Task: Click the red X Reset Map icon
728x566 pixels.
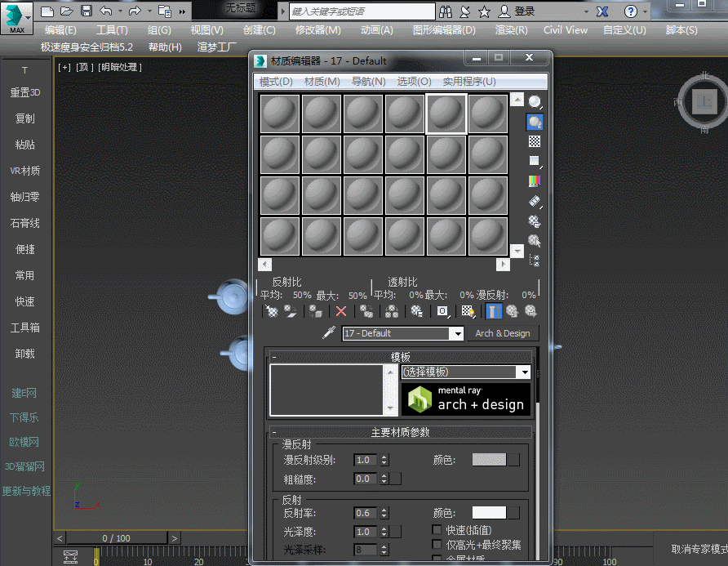Action: pos(341,311)
